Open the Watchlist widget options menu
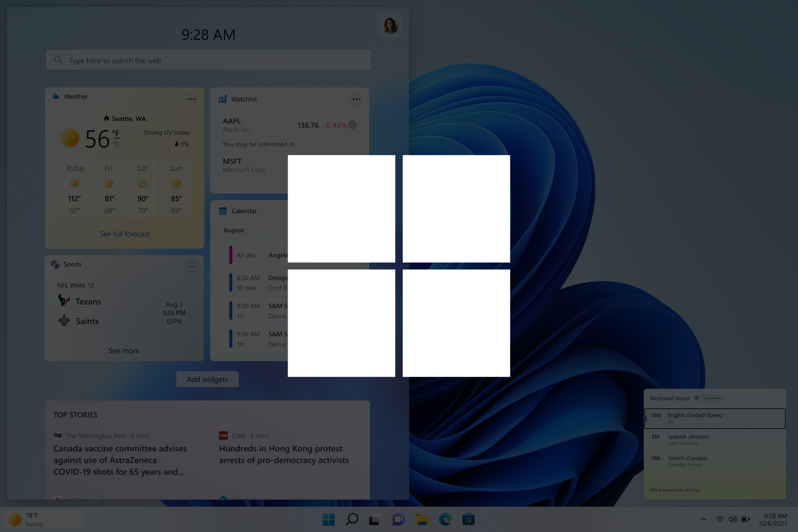Viewport: 798px width, 532px height. tap(357, 99)
